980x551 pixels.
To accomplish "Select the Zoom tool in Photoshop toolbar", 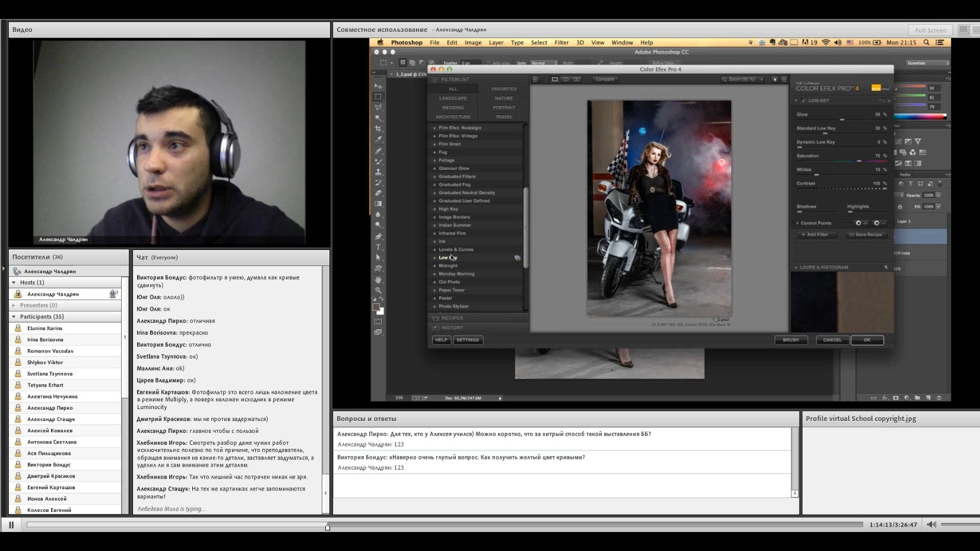I will click(378, 290).
